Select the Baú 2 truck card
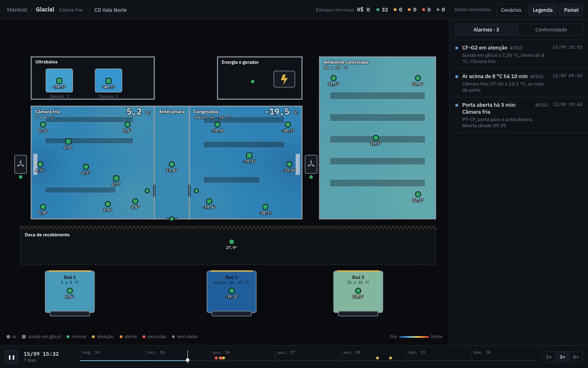Viewport: 588px width, 368px height. [232, 292]
